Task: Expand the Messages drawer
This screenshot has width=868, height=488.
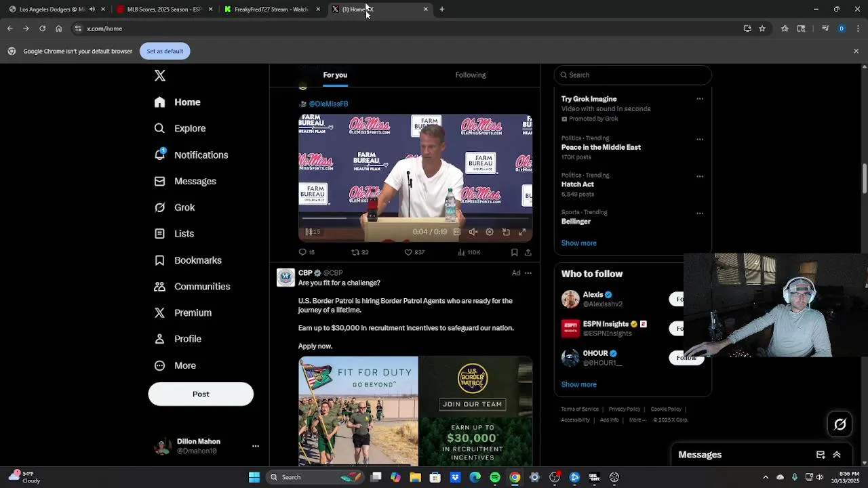Action: pos(837,455)
